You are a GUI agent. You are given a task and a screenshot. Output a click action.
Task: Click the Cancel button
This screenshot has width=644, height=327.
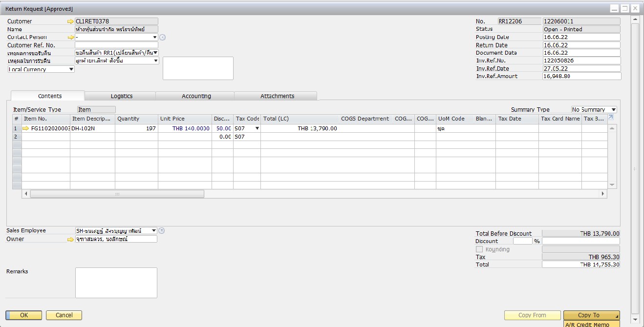(64, 315)
